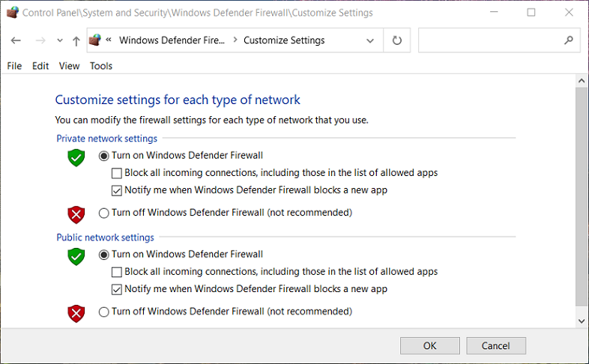Click Cancel to discard changes

click(496, 345)
